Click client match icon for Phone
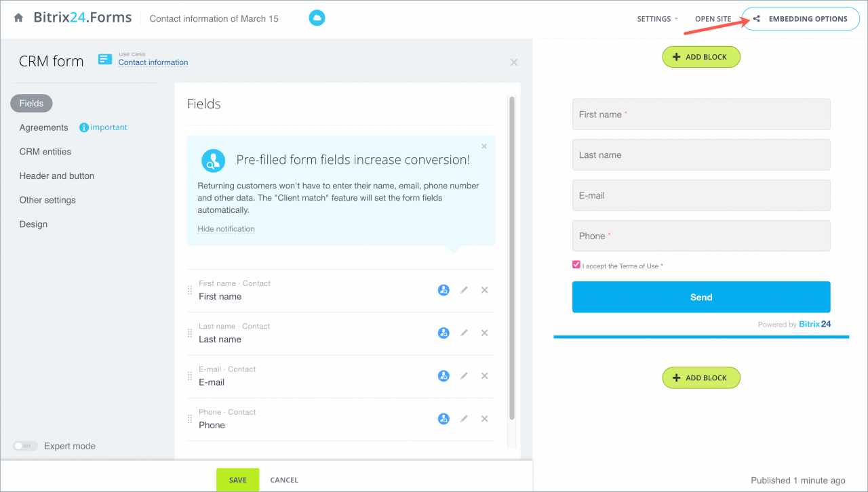Screen dimensions: 868x492 (x=443, y=419)
